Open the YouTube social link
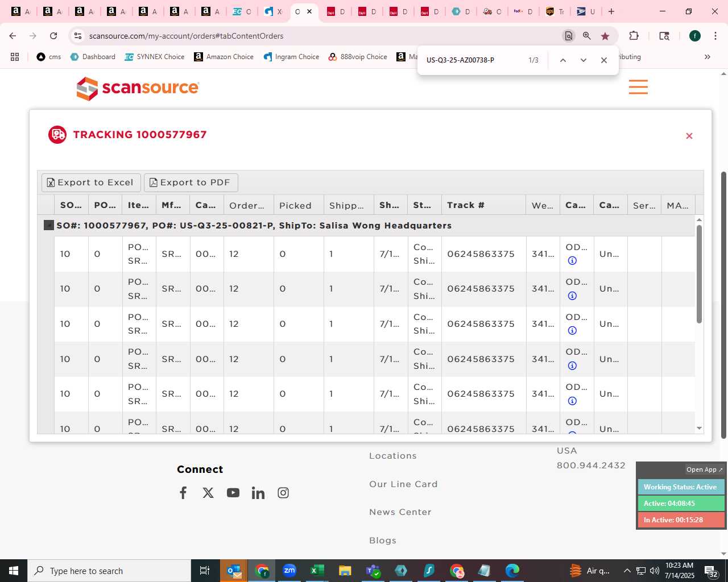 [x=233, y=493]
